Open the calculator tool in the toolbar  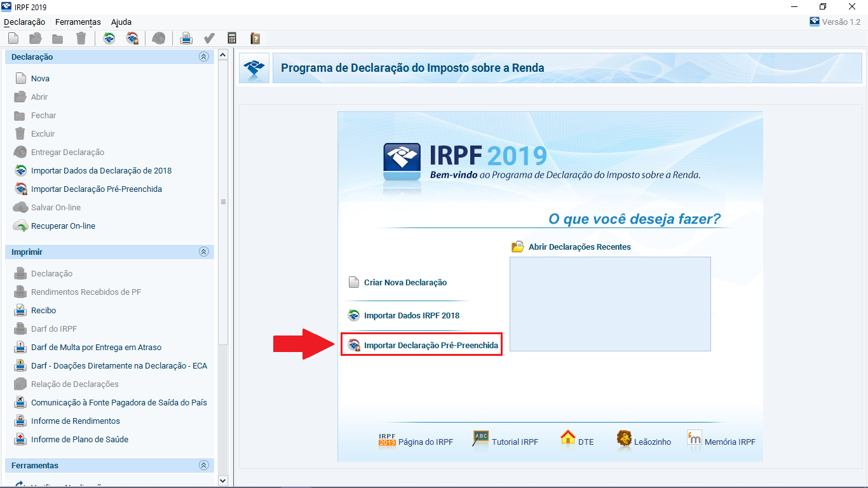(x=232, y=39)
